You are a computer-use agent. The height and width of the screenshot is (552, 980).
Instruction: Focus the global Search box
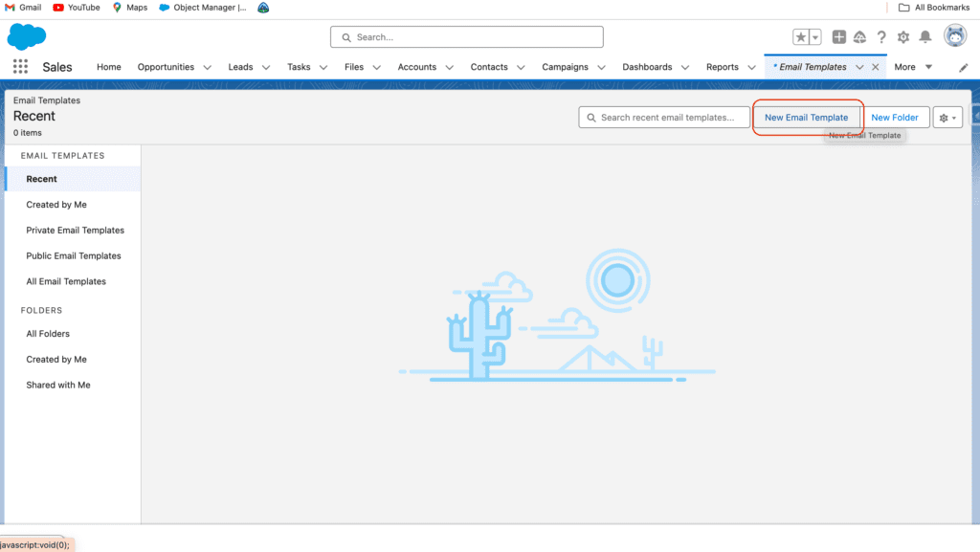pyautogui.click(x=467, y=37)
